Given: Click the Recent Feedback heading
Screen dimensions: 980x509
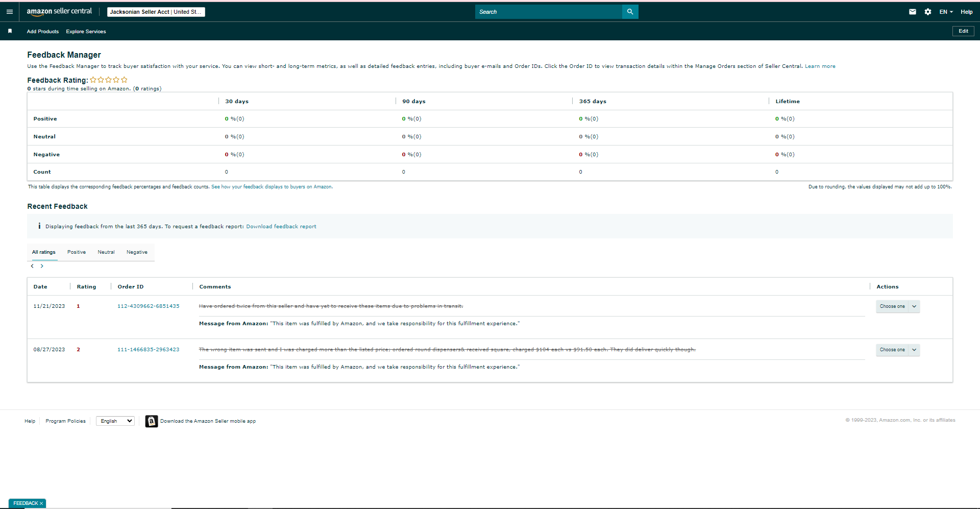Looking at the screenshot, I should point(57,206).
